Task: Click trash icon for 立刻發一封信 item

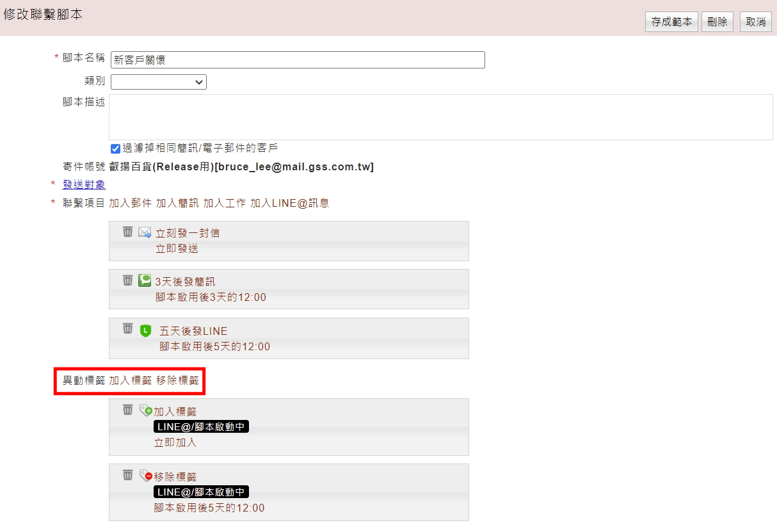Action: pos(128,232)
